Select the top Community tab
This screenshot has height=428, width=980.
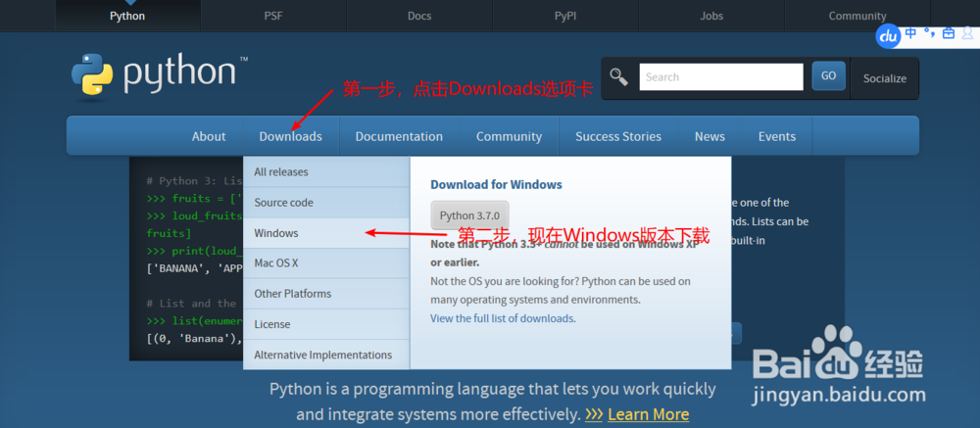[857, 16]
